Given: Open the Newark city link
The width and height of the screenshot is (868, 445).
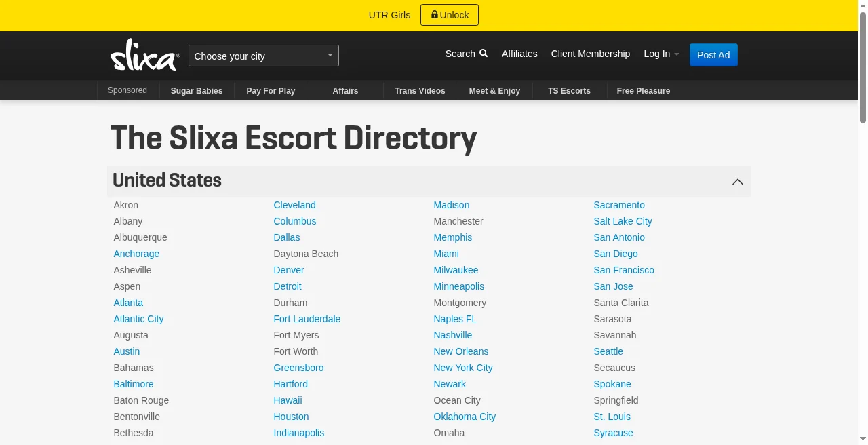Looking at the screenshot, I should (450, 384).
